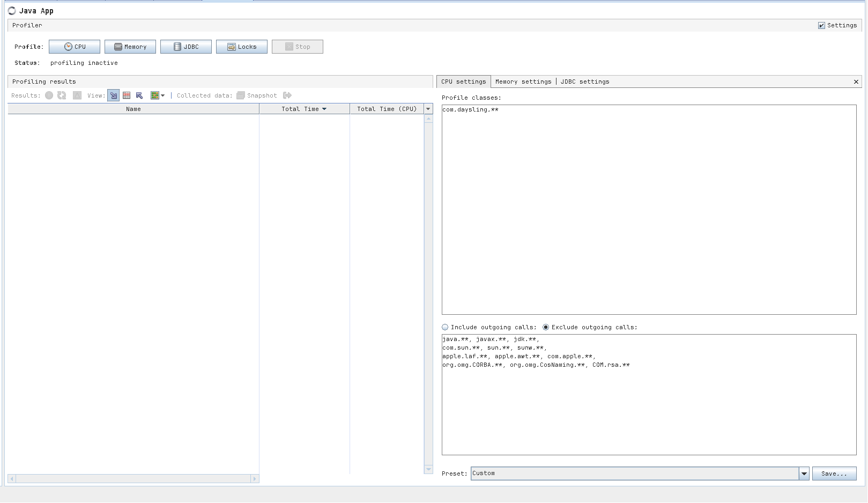The height and width of the screenshot is (503, 868).
Task: Switch to the CPU settings tab
Action: click(464, 82)
